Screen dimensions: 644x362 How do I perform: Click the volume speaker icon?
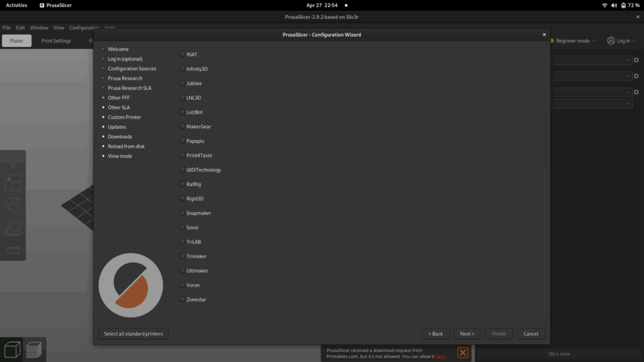click(614, 5)
